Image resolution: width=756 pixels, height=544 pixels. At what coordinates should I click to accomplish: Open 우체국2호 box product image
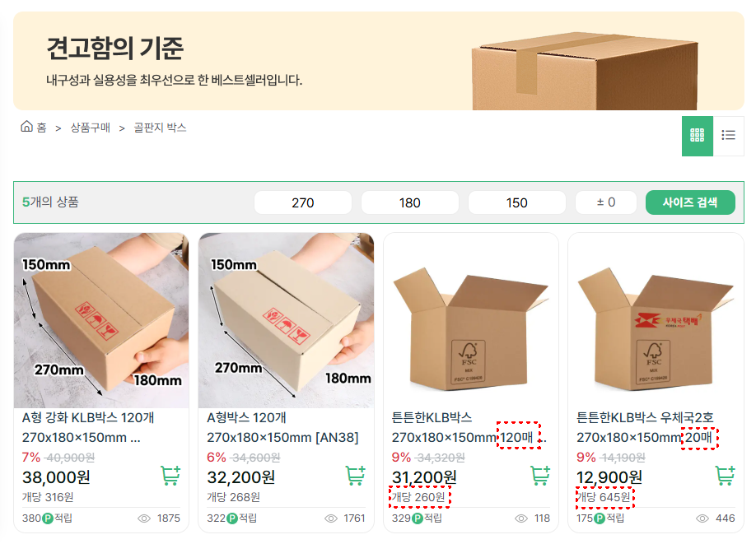pos(656,320)
